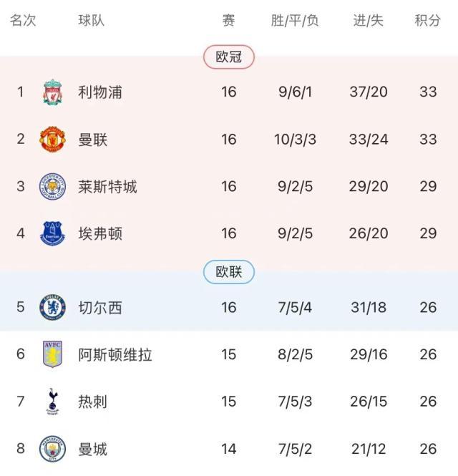Viewport: 458px width, 476px height.
Task: Click the 名次 rank column header
Action: point(23,21)
